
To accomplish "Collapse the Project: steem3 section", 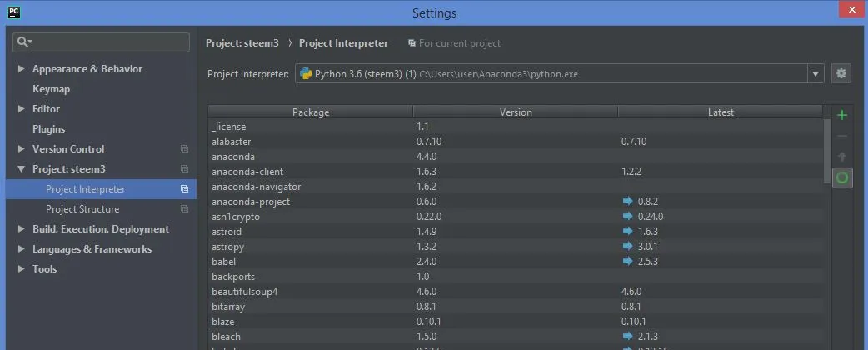I will [21, 169].
